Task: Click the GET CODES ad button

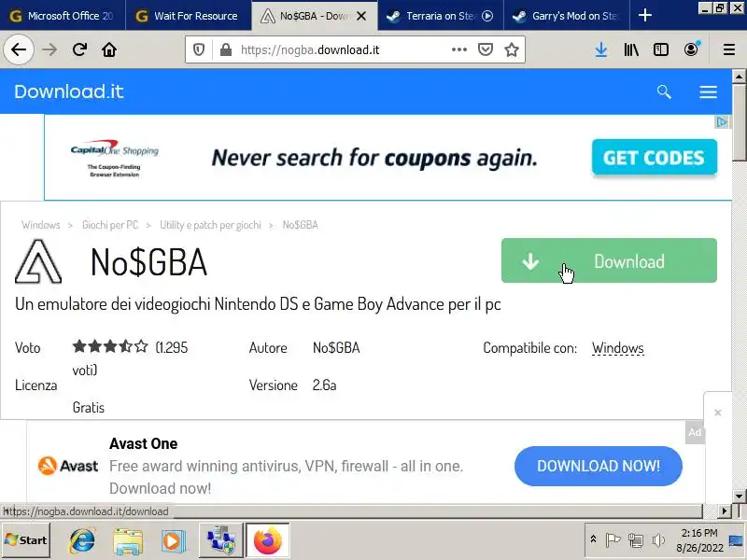Action: 655,157
